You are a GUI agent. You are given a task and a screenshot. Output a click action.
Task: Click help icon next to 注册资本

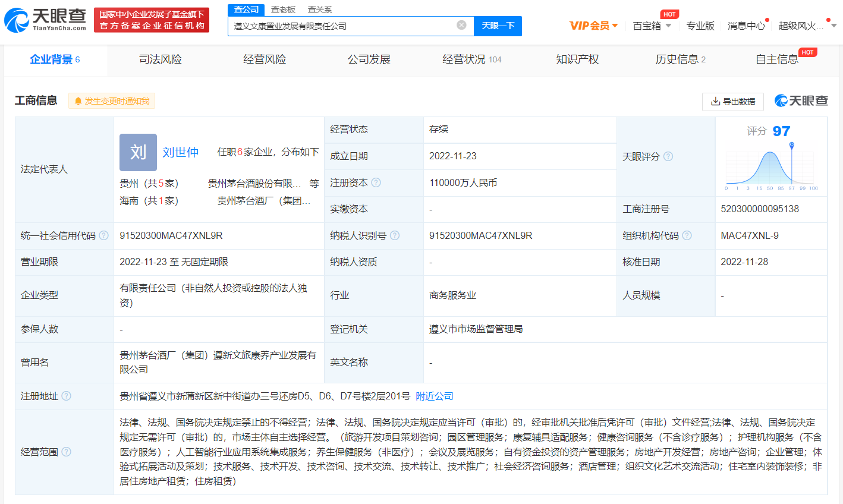(376, 182)
